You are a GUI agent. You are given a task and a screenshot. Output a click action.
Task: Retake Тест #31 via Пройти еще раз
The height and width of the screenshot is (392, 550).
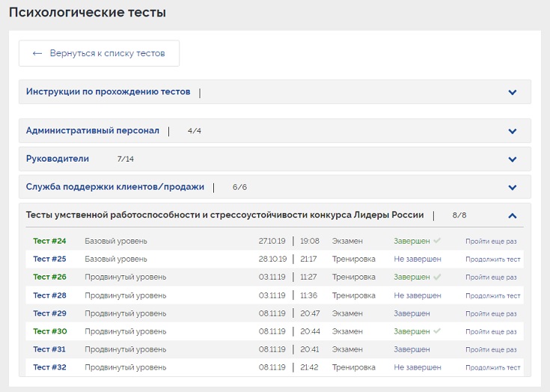click(x=491, y=350)
